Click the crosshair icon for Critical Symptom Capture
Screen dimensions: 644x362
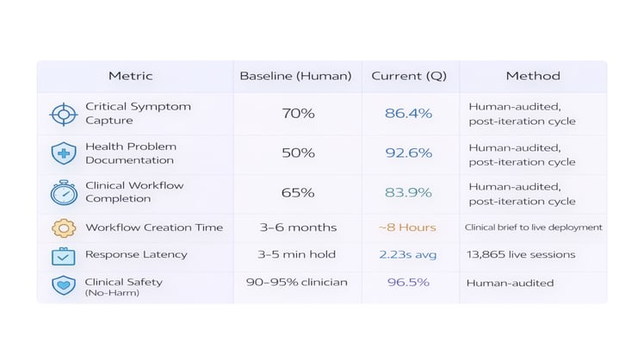coord(64,115)
